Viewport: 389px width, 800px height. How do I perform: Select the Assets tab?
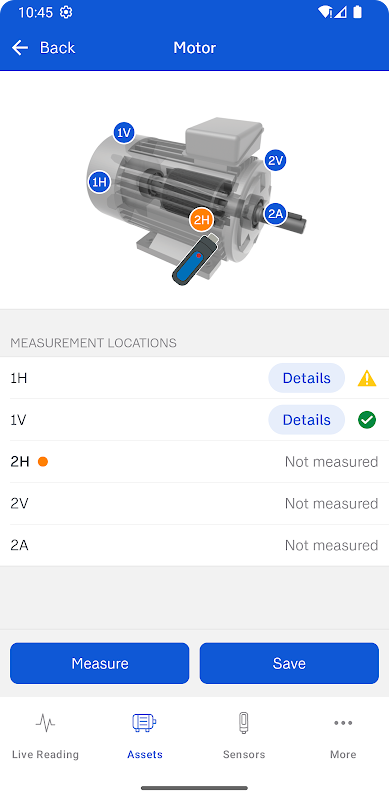tap(145, 736)
